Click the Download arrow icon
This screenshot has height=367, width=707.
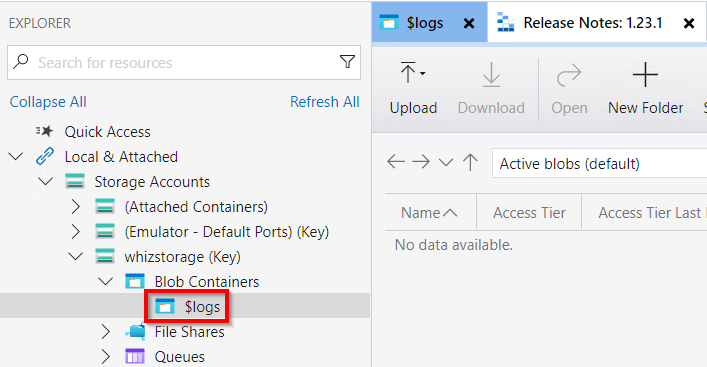491,74
